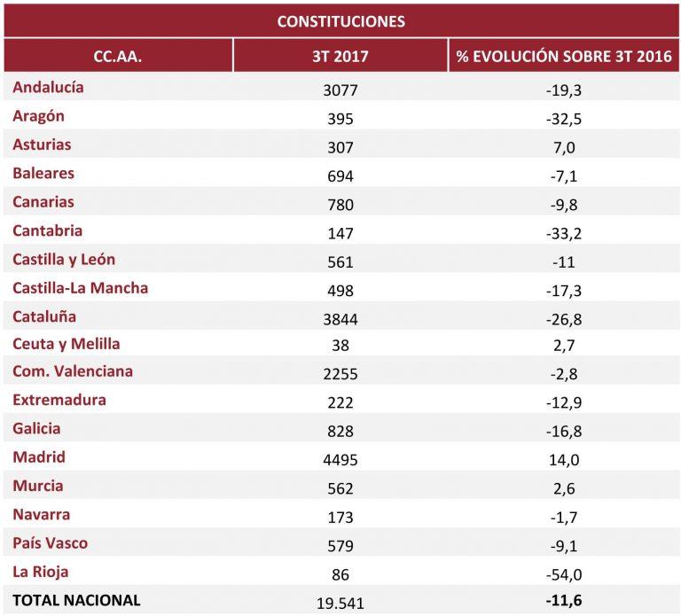Click the CONSTITUCIONES table title
The image size is (681, 616).
coord(340,20)
